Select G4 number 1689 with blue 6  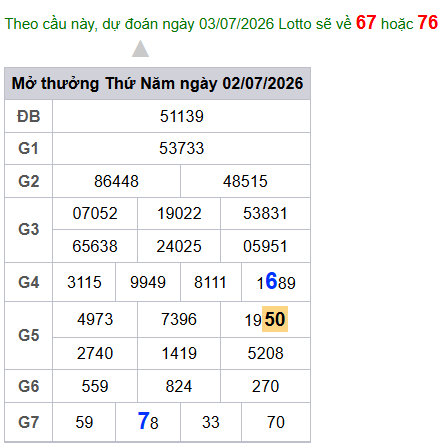pyautogui.click(x=276, y=282)
